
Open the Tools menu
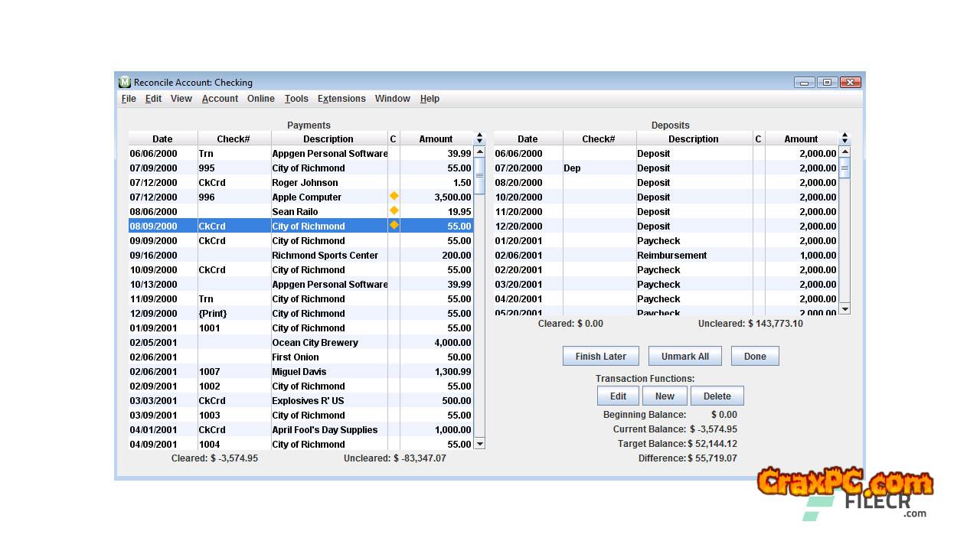click(x=296, y=99)
